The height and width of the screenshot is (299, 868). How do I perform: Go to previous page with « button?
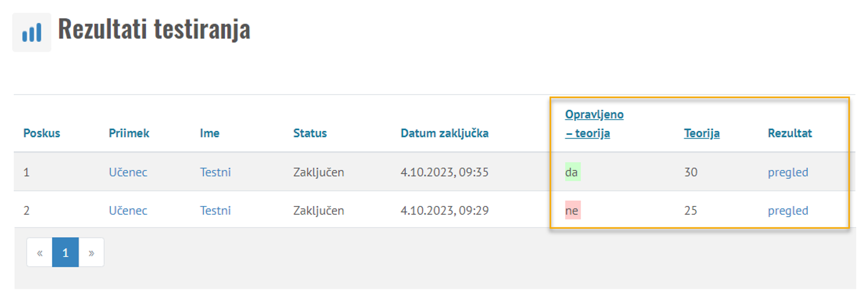tap(40, 252)
